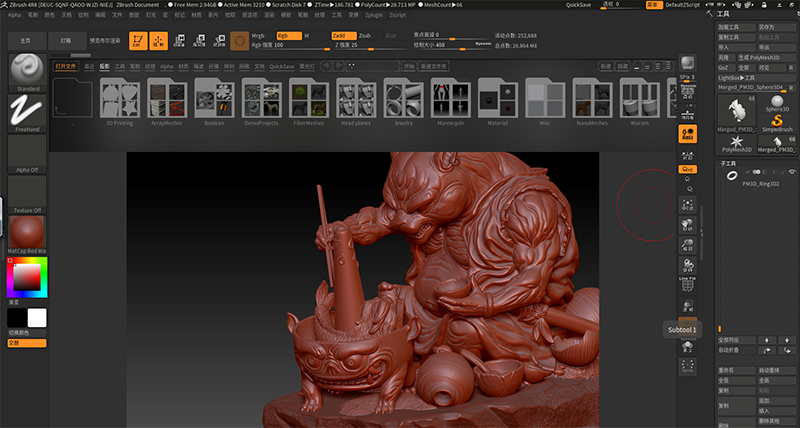Activate the Rotate transform icon

(219, 41)
